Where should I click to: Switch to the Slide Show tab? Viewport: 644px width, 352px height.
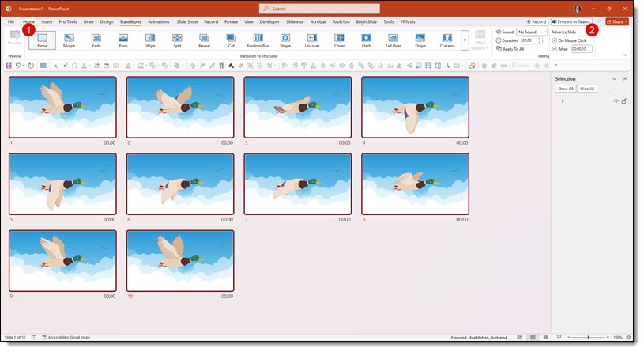tap(187, 21)
